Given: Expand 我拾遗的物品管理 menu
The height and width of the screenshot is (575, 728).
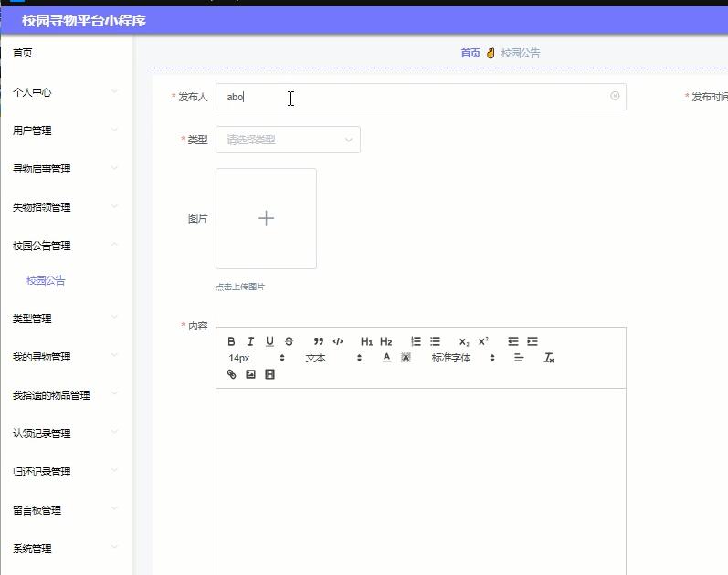Looking at the screenshot, I should point(65,395).
